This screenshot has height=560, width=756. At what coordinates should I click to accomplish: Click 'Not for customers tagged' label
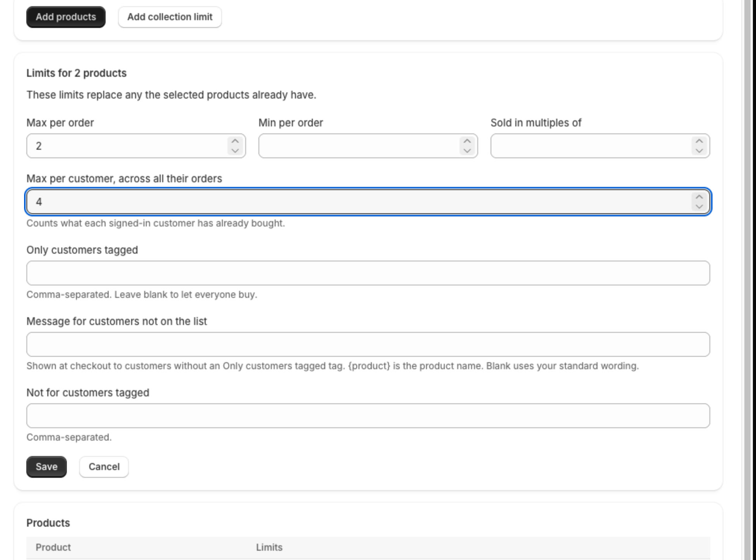(x=88, y=393)
